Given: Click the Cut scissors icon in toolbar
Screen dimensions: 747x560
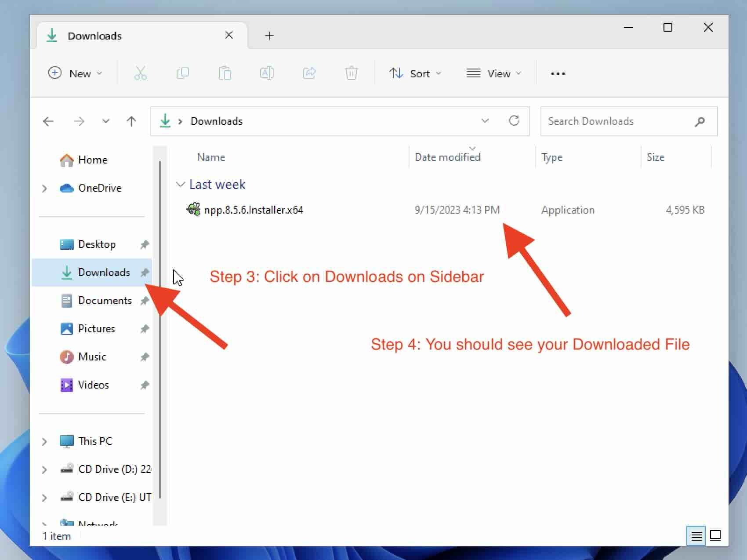Looking at the screenshot, I should pyautogui.click(x=140, y=73).
